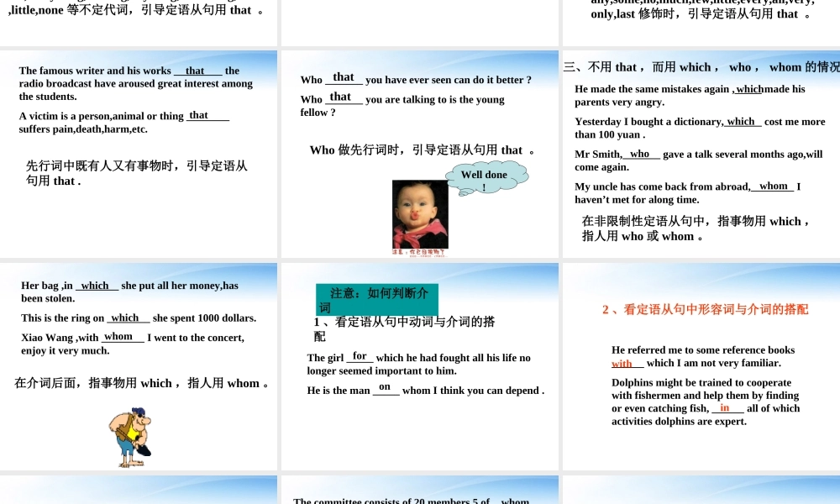Click the rule '在介词后面，指事物用 which，指人用 whom'
The width and height of the screenshot is (840, 504).
click(x=141, y=383)
